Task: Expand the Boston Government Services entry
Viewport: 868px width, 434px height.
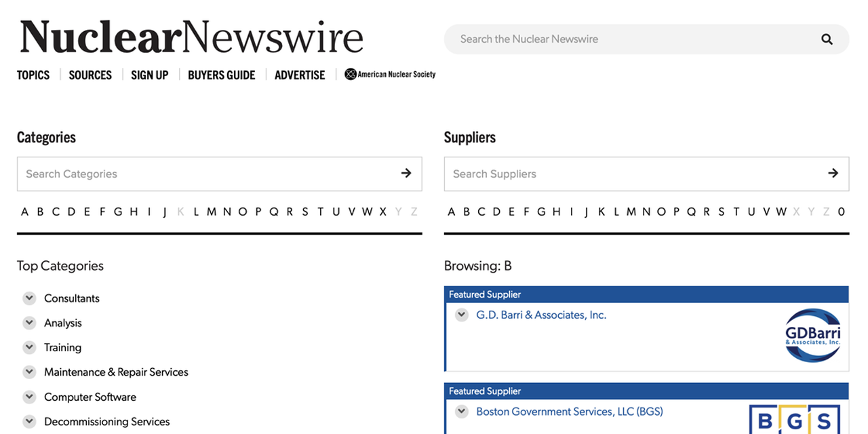Action: pyautogui.click(x=462, y=412)
